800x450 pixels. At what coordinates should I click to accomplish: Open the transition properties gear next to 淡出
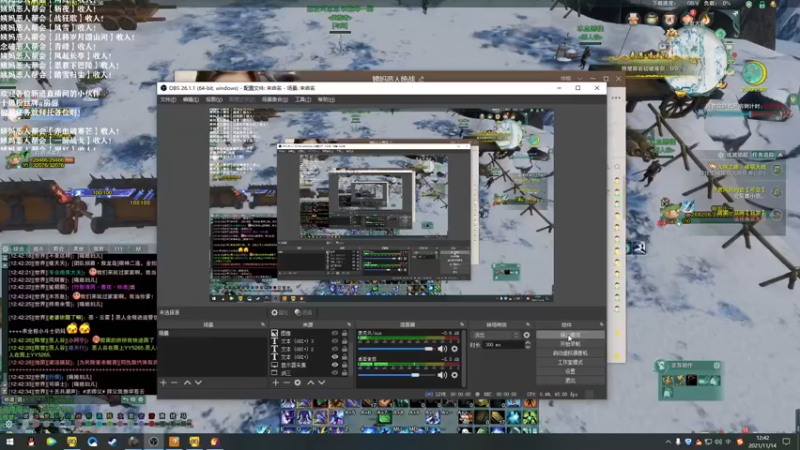pos(527,335)
